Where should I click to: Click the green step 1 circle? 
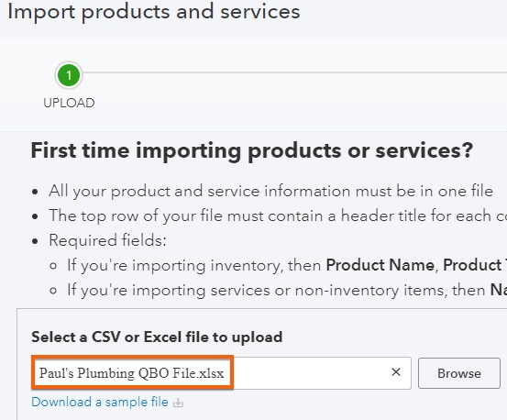[69, 75]
